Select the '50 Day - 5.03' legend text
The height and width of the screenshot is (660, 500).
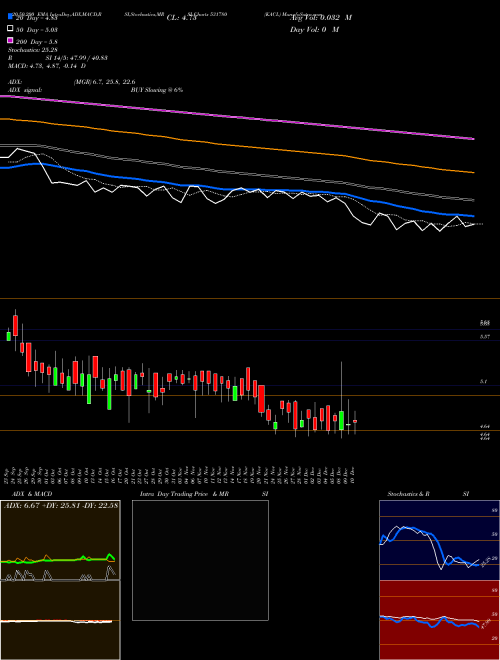pos(37,30)
